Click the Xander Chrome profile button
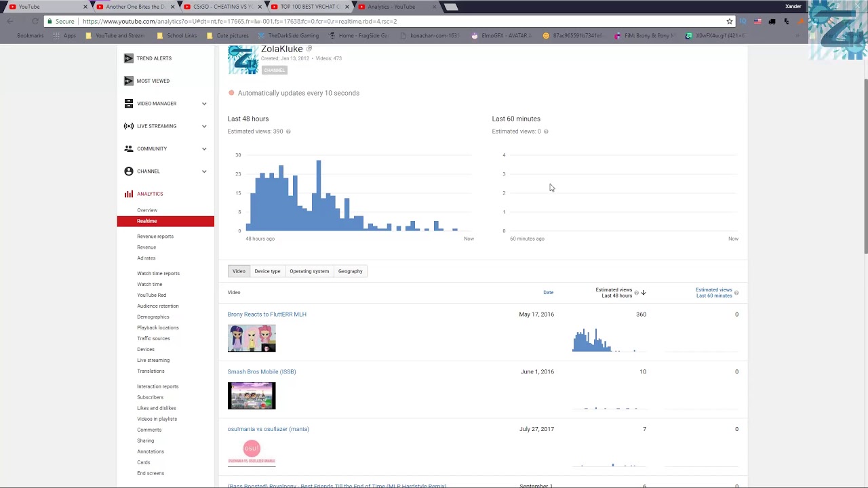Image resolution: width=868 pixels, height=488 pixels. [793, 7]
